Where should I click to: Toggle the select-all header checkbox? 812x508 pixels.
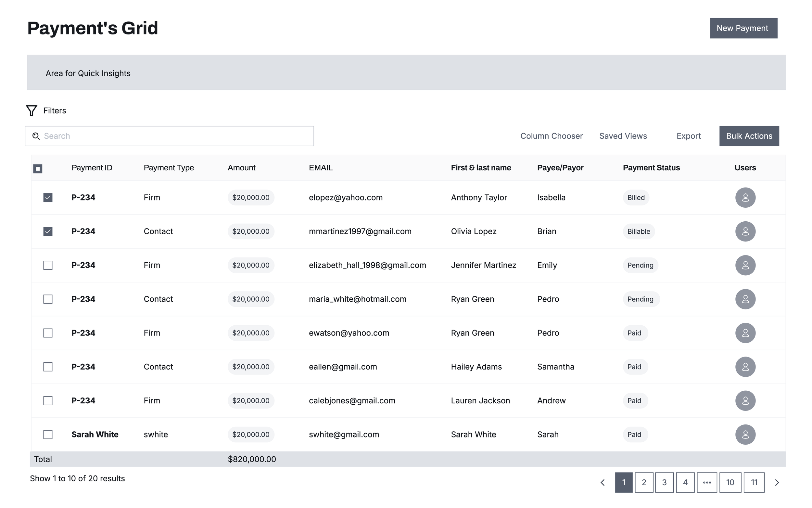point(38,169)
